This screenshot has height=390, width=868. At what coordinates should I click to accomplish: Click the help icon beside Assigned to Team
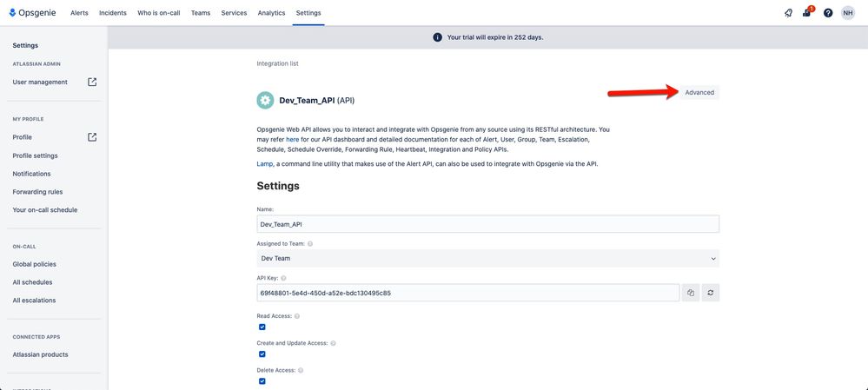coord(310,243)
